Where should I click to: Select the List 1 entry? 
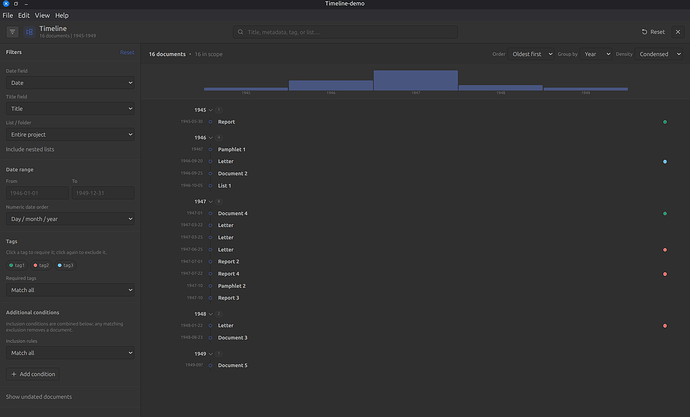pos(224,186)
